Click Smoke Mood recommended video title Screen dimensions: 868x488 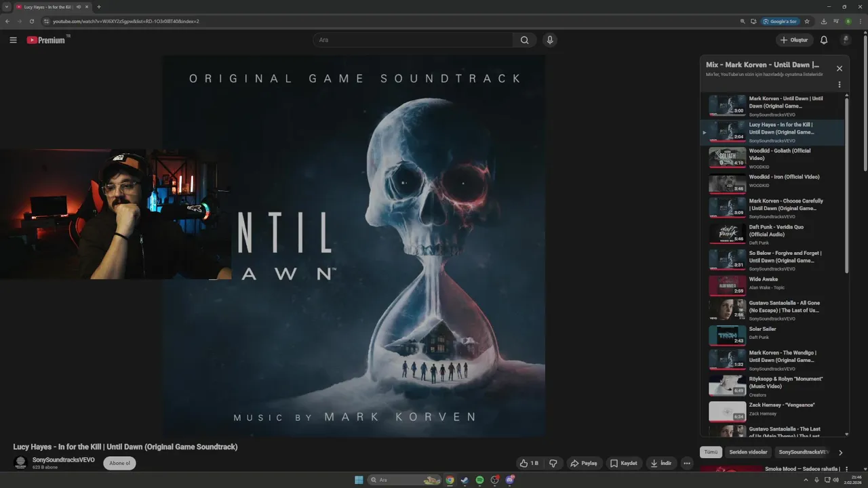(802, 469)
